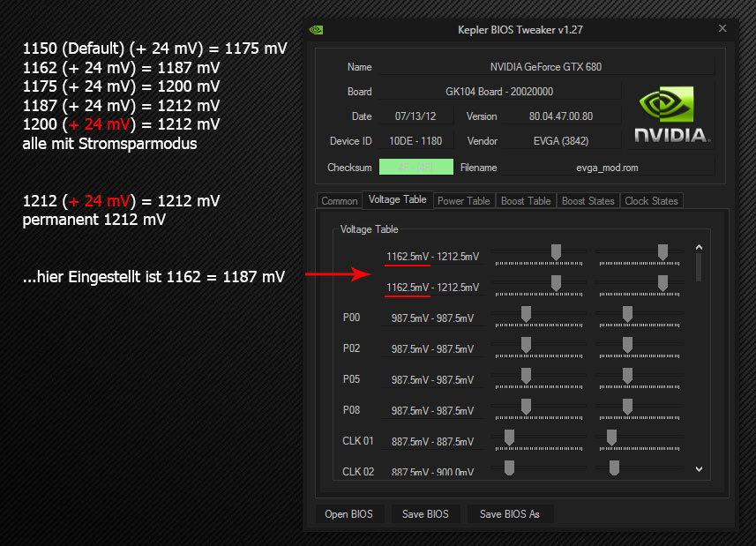Click the first row 1162.5mV - 1212.5mV value
Viewport: 756px width, 546px height.
432,257
